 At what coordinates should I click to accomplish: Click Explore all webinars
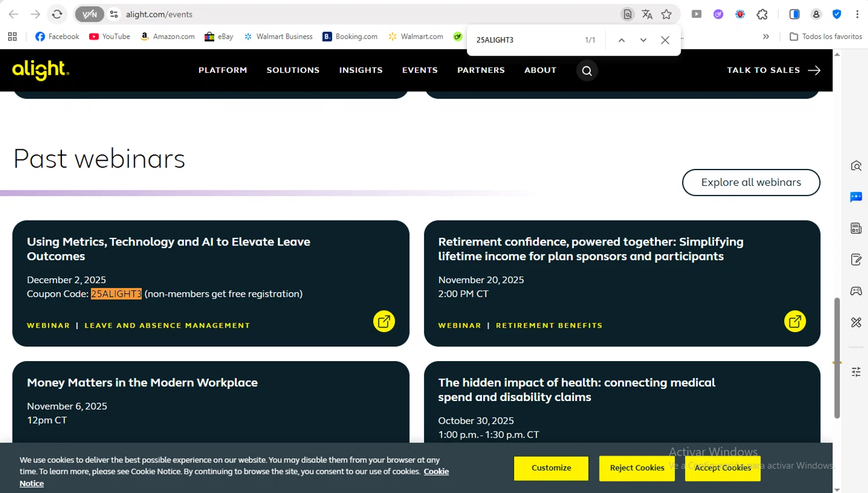tap(751, 182)
